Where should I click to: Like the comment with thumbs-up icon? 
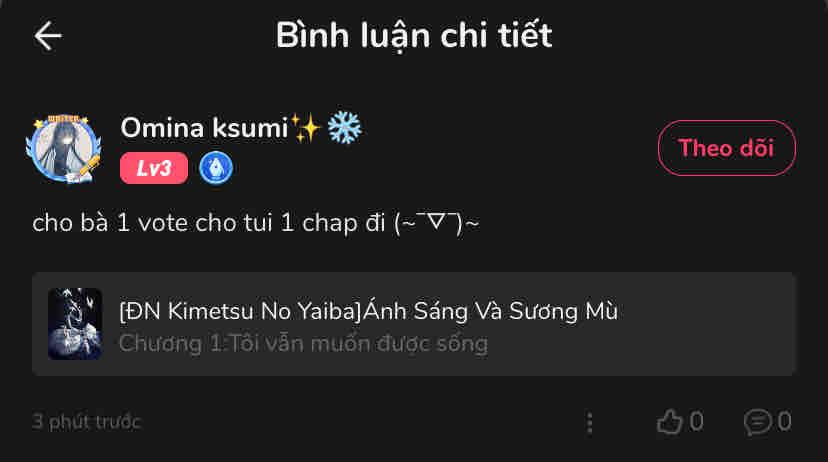[669, 422]
